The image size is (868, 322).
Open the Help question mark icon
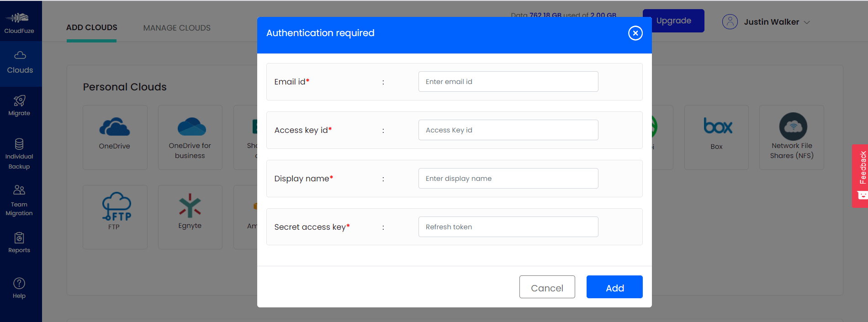coord(19,283)
